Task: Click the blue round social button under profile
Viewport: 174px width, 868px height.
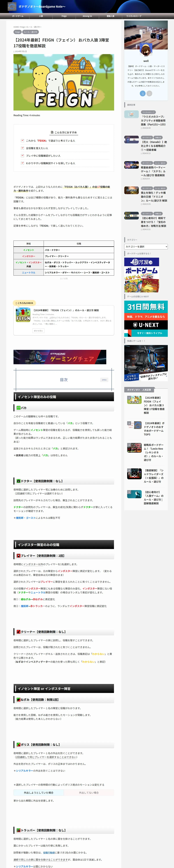Action: pos(143,93)
